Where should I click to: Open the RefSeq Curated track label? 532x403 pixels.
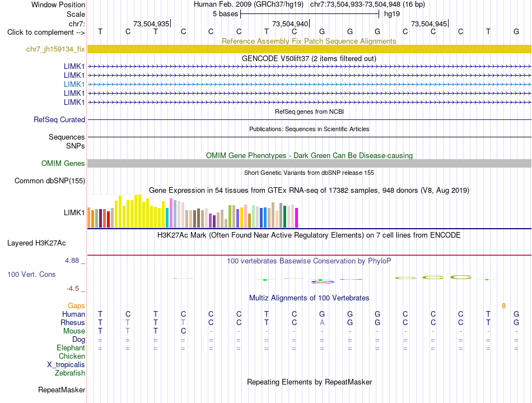pos(59,119)
